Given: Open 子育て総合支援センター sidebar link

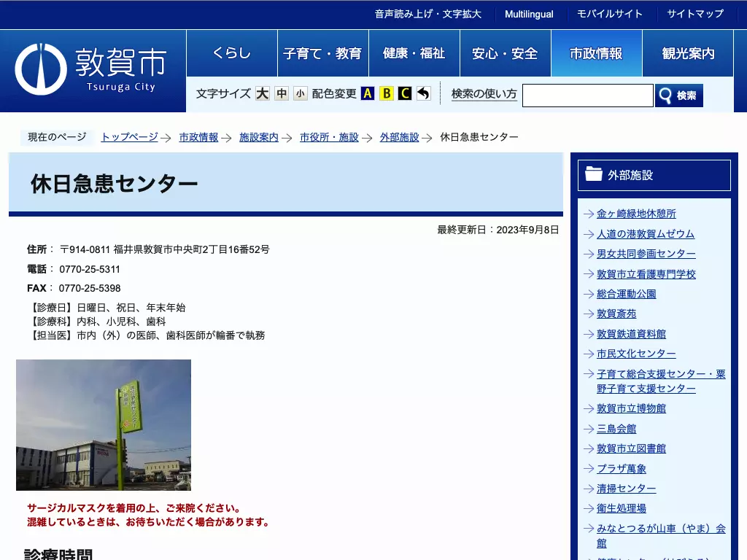Looking at the screenshot, I should click(x=661, y=381).
